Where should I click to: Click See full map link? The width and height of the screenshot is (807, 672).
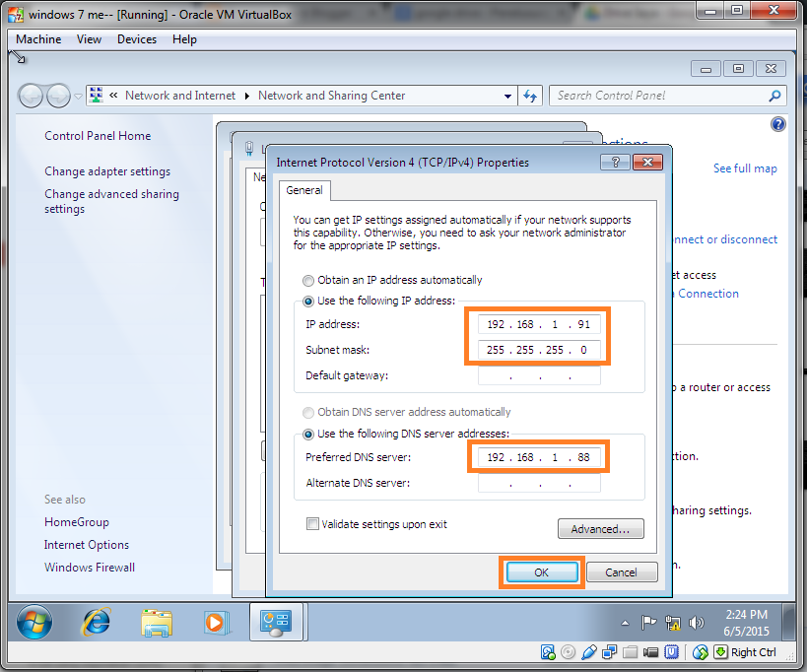pos(745,168)
